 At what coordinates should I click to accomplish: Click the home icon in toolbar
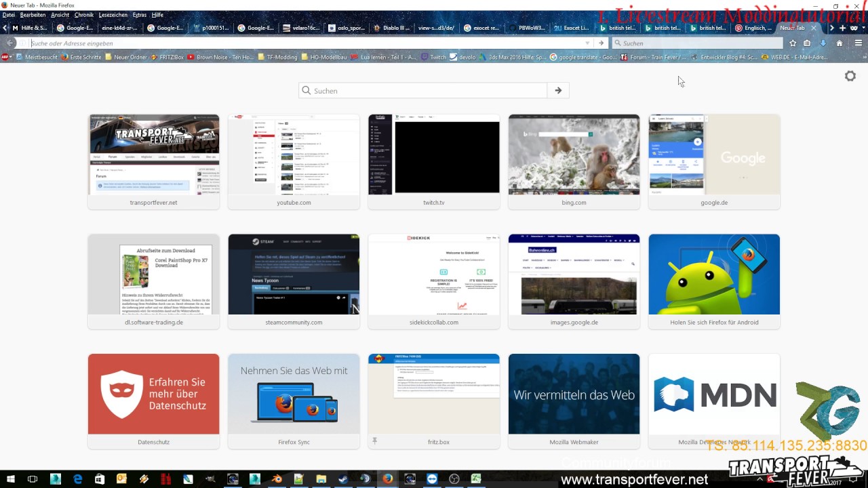[x=839, y=43]
